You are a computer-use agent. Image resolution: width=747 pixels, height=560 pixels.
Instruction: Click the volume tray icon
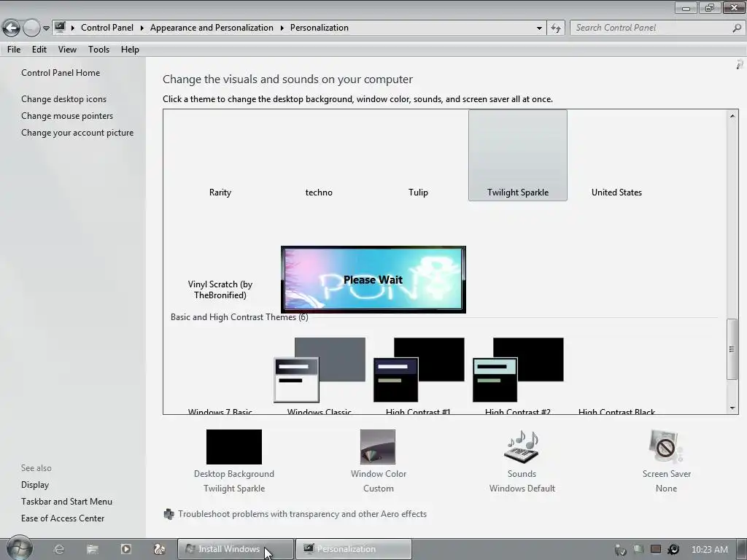(x=673, y=549)
